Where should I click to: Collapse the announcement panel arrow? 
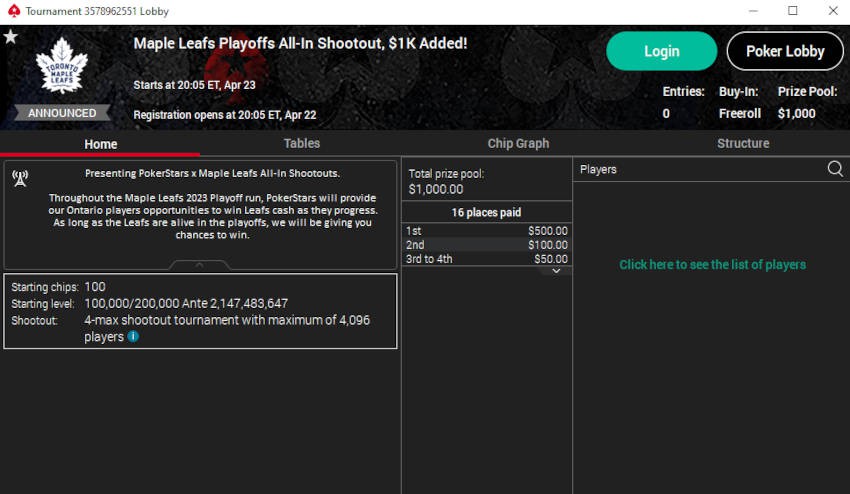(x=199, y=265)
